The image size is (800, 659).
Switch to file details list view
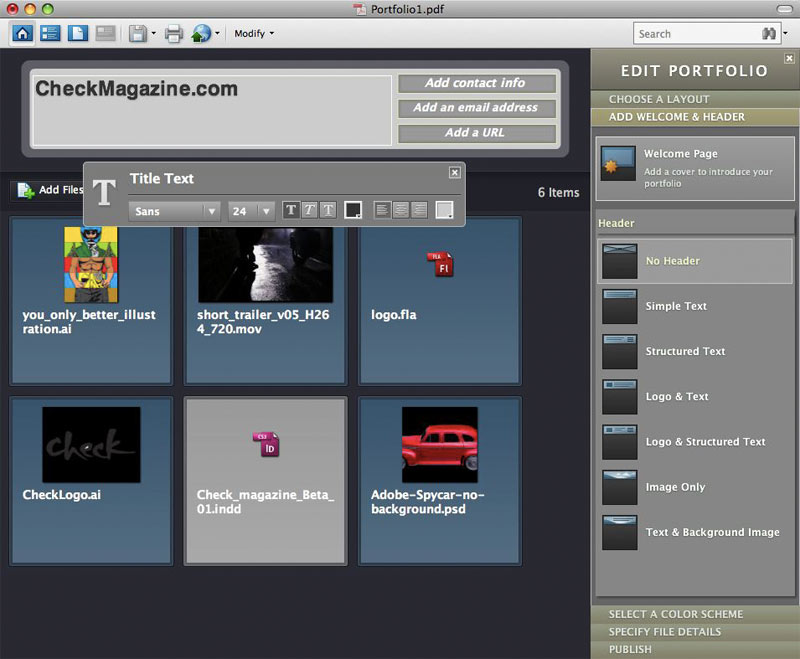pyautogui.click(x=50, y=33)
